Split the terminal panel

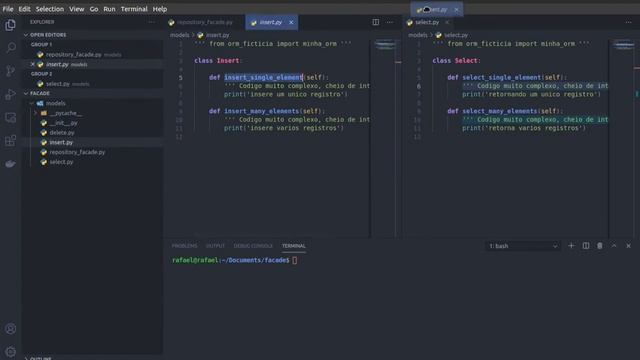pos(586,246)
